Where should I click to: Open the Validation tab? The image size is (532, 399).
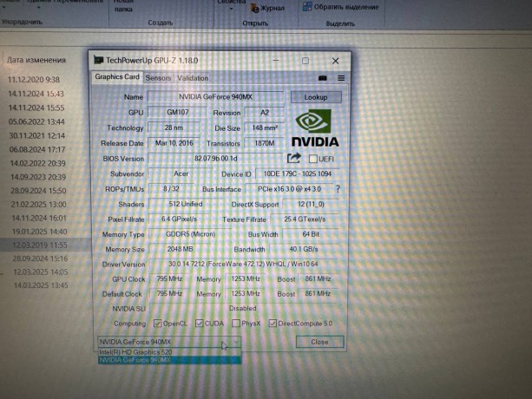point(193,78)
